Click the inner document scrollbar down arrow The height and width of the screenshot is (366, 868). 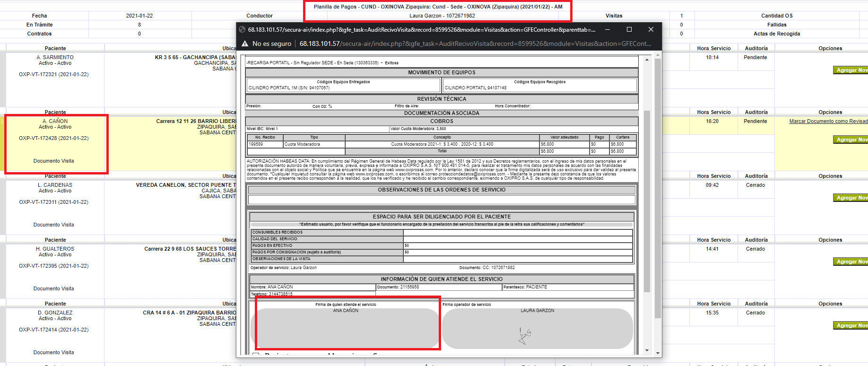point(647,350)
